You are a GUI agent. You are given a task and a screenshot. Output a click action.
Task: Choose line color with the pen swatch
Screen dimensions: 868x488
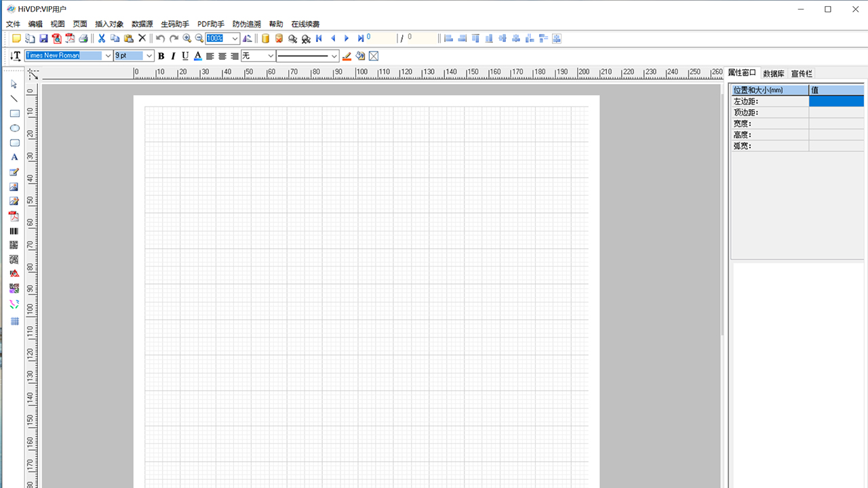pos(347,56)
